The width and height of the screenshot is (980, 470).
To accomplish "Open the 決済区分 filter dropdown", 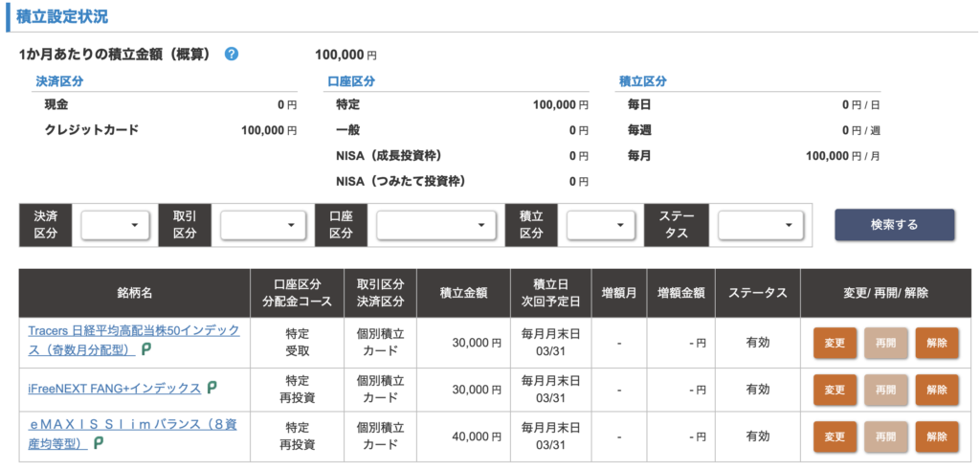I will click(x=115, y=225).
